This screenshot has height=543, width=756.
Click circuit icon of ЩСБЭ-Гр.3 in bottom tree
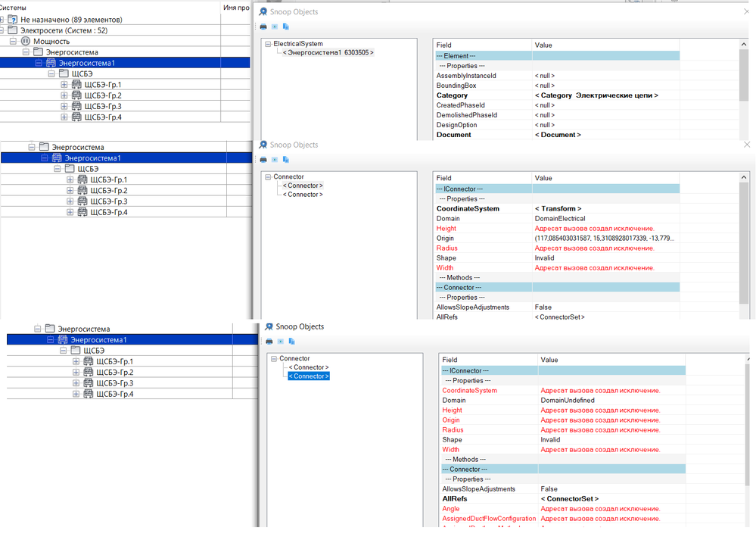[89, 382]
